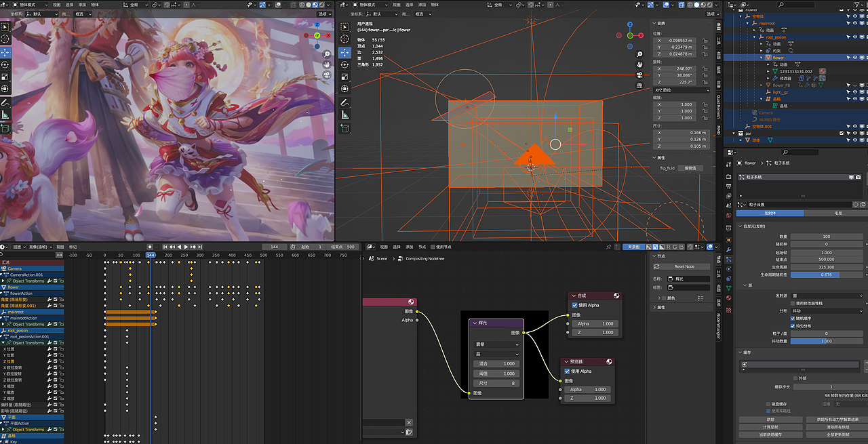Open the Modifier (wrench) properties tab

[728, 250]
